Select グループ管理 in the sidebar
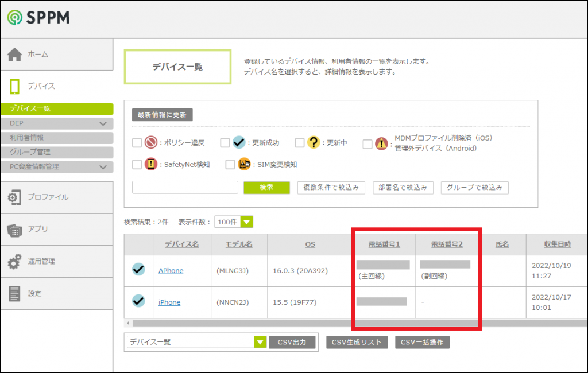The width and height of the screenshot is (588, 373). click(x=30, y=152)
